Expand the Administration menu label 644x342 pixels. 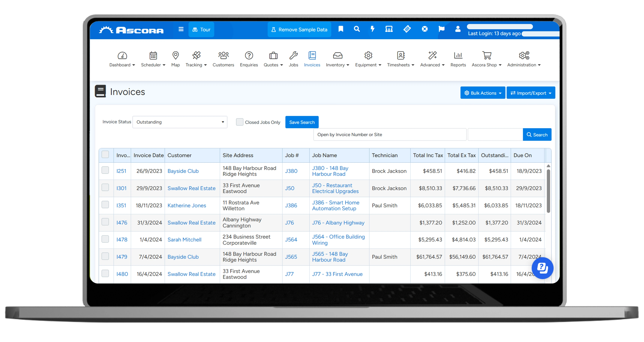524,65
